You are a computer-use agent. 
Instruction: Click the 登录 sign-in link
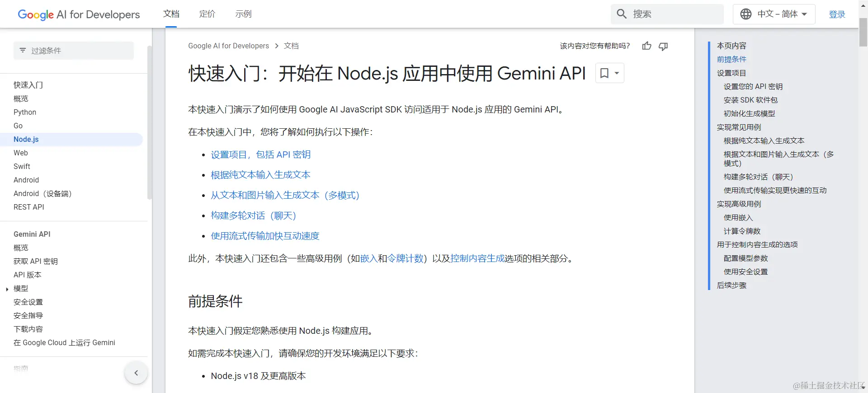click(837, 14)
